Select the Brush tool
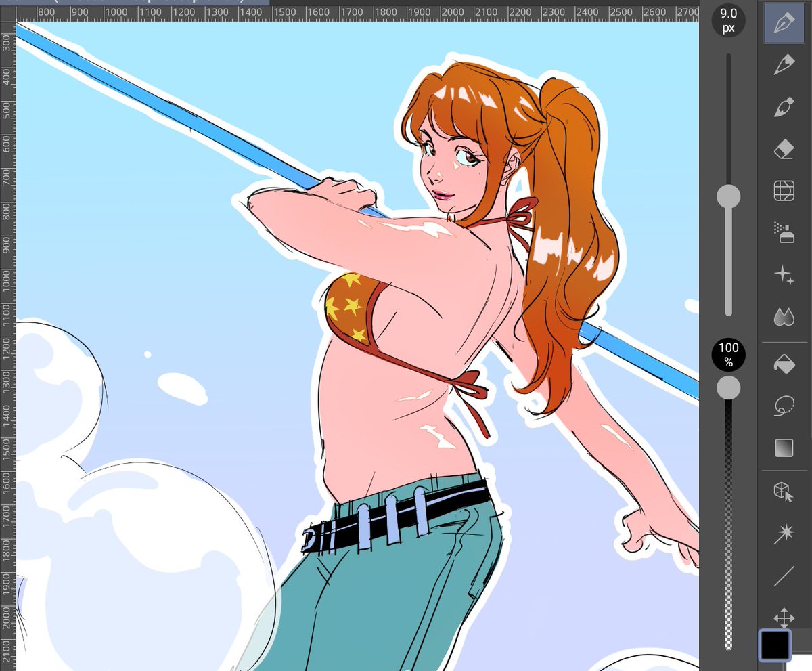This screenshot has height=671, width=812. (784, 107)
